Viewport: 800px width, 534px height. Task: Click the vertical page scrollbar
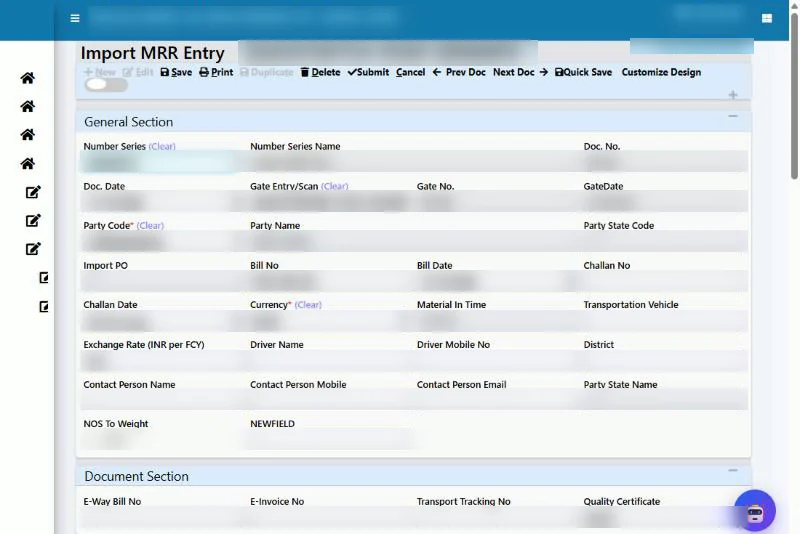click(x=794, y=95)
